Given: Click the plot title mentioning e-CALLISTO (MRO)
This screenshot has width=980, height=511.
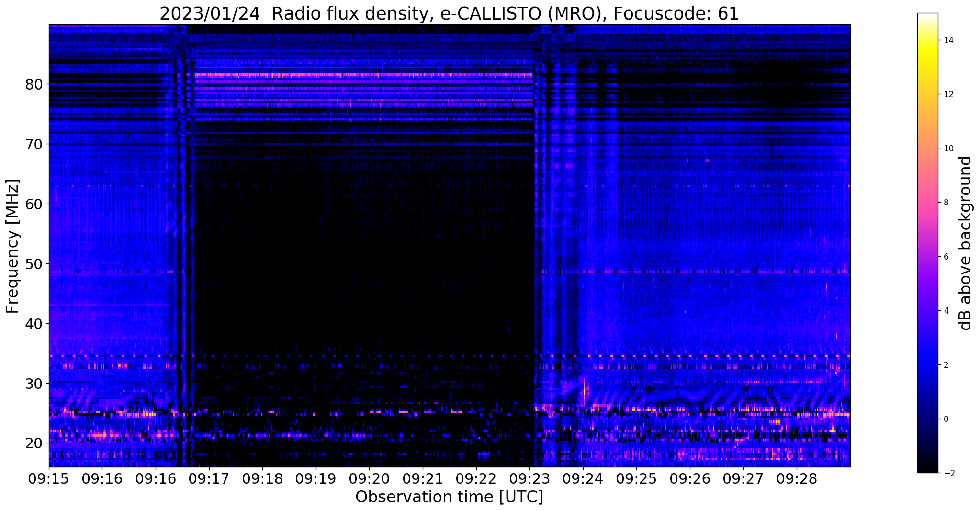Looking at the screenshot, I should (x=449, y=13).
